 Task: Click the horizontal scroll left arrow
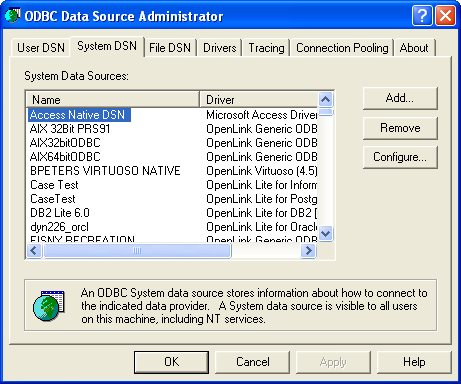point(34,250)
